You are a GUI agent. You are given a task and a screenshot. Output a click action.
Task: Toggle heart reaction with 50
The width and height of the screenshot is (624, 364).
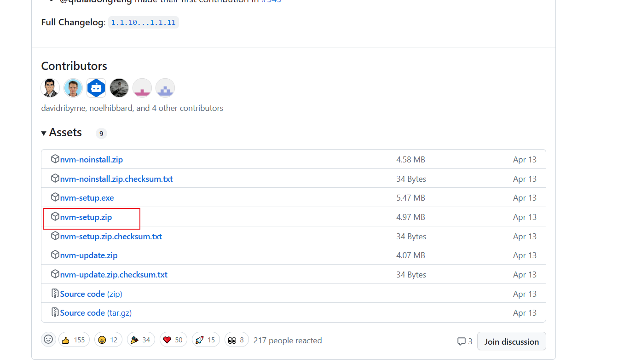tap(173, 340)
